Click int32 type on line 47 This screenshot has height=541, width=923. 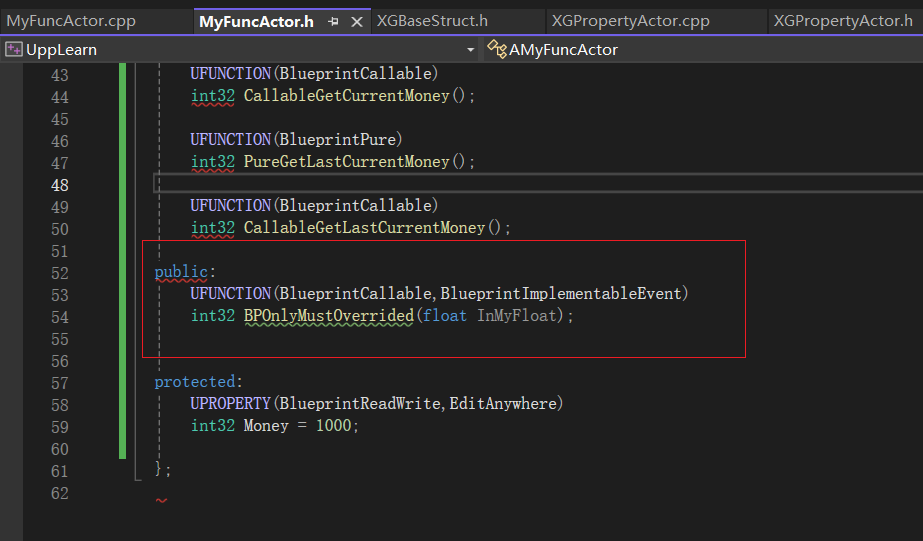(x=213, y=161)
